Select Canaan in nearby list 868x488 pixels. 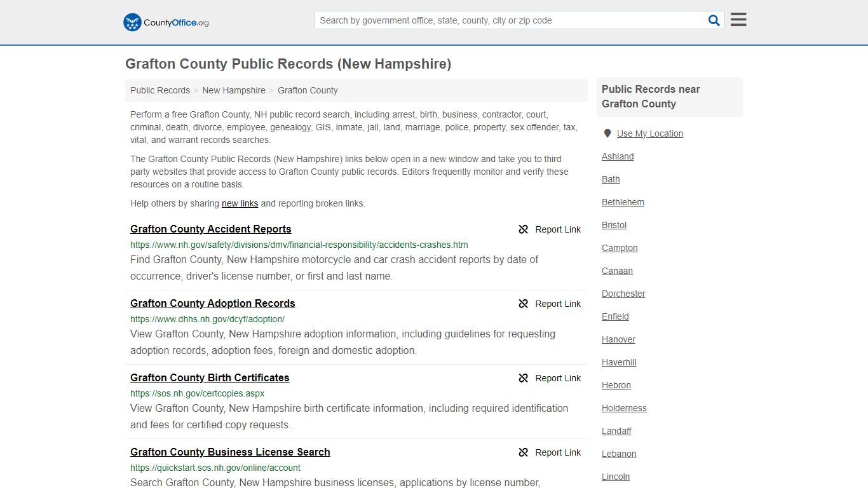pos(617,271)
